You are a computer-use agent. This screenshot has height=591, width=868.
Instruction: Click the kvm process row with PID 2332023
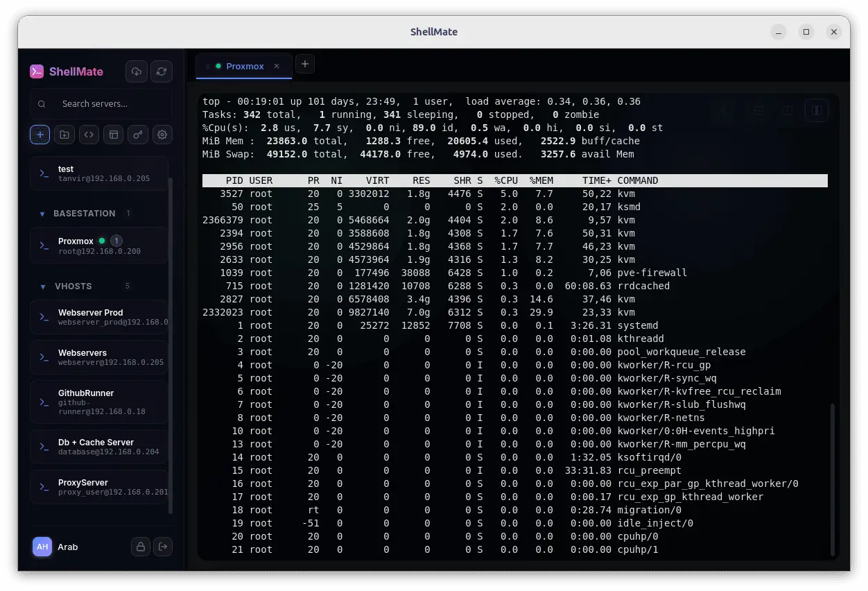coord(514,312)
